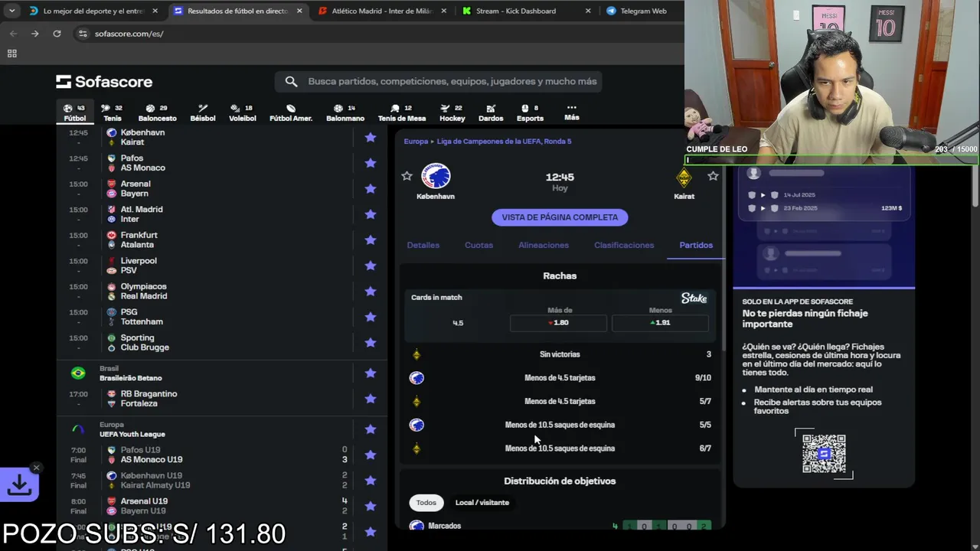Favorite the København team in match header
Image resolution: width=980 pixels, height=551 pixels.
point(407,176)
